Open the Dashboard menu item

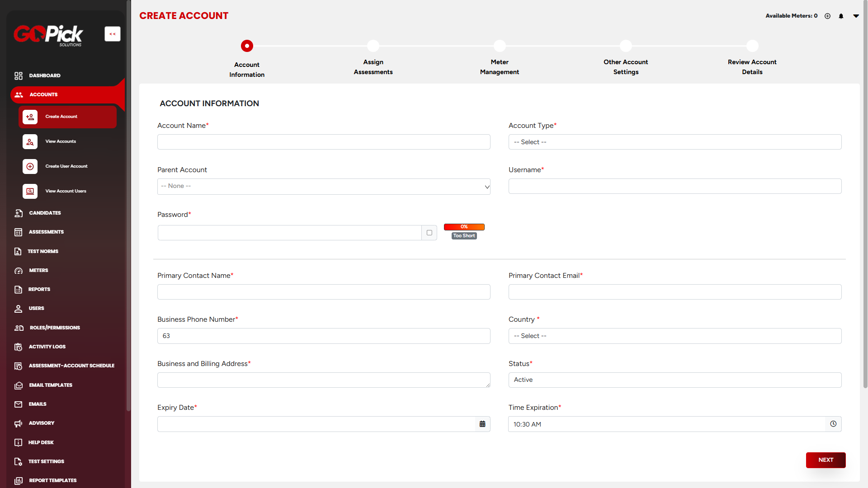coord(44,75)
